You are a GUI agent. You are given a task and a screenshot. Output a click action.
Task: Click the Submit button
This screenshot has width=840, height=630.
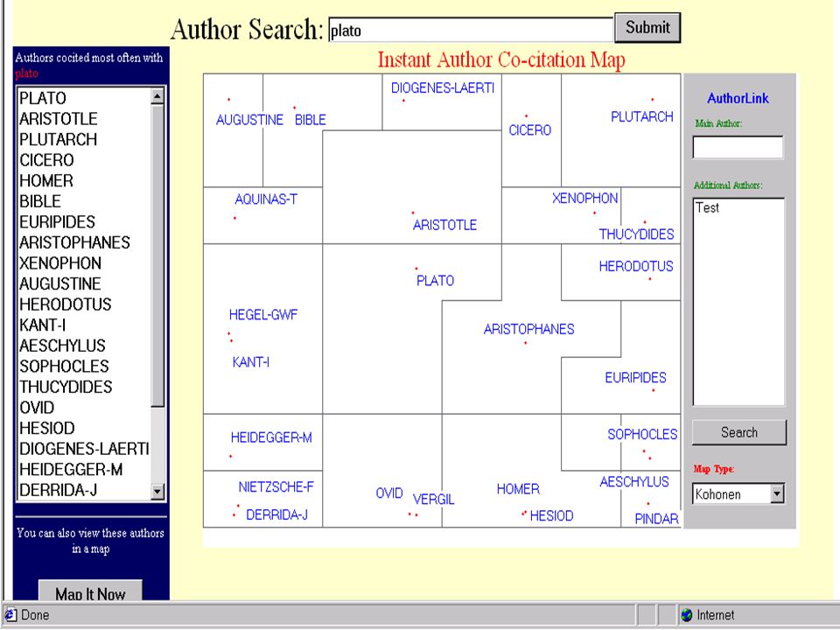coord(647,27)
